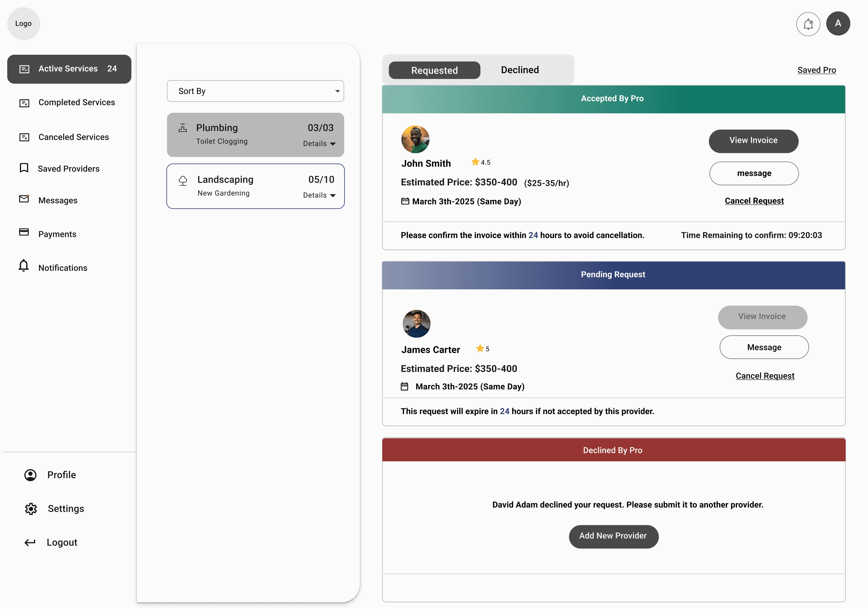Viewport: 868px width, 609px height.
Task: Open the Sort By dropdown
Action: click(x=255, y=91)
